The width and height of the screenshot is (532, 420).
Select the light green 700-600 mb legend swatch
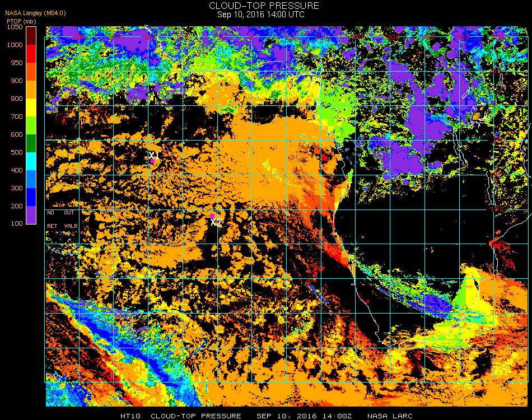[31, 125]
